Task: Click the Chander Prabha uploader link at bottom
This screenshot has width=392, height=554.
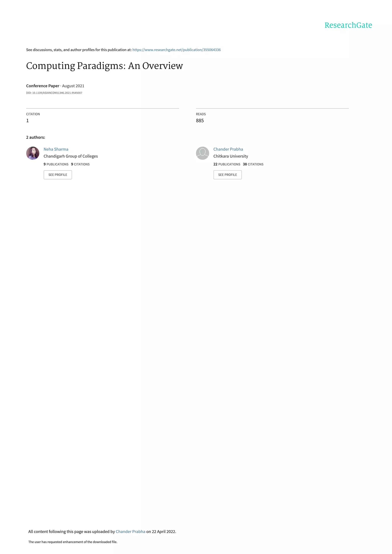Action: pyautogui.click(x=130, y=532)
